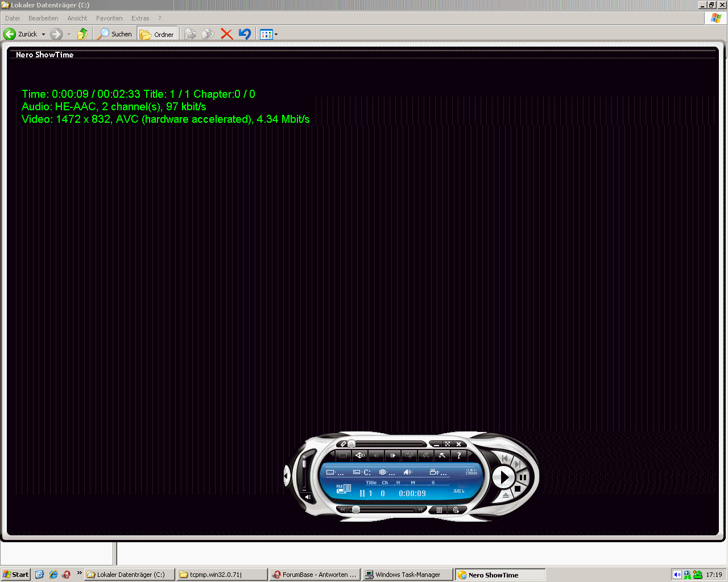
Task: Open the Bearbeiten menu
Action: [x=43, y=18]
